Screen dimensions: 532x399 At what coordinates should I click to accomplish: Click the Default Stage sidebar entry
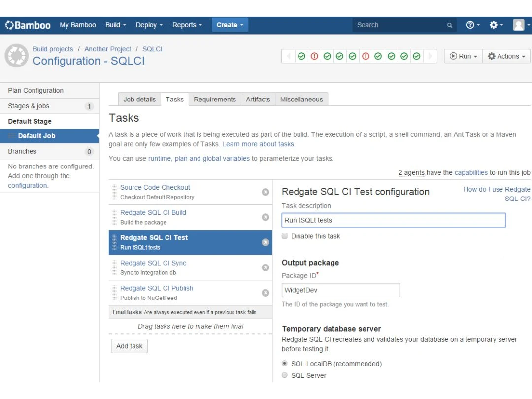pos(50,122)
